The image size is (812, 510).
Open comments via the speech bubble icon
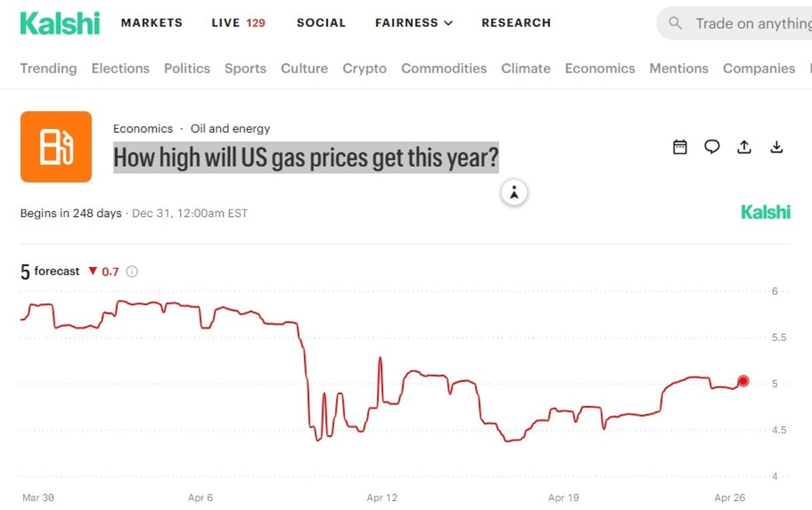(712, 147)
